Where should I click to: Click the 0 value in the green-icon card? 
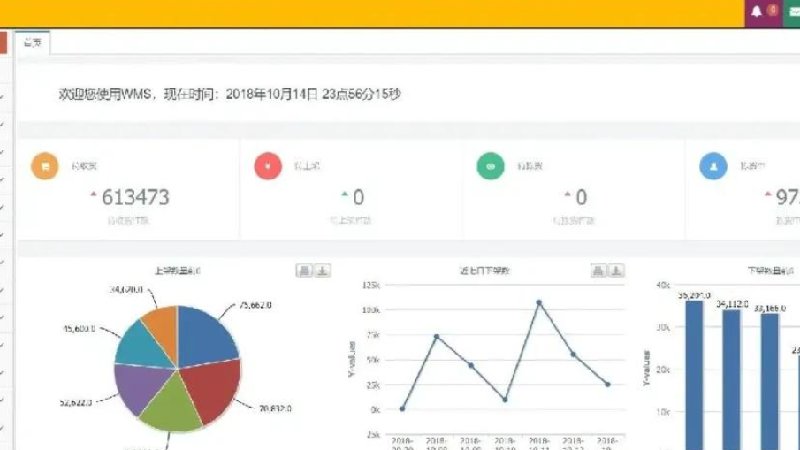point(581,197)
